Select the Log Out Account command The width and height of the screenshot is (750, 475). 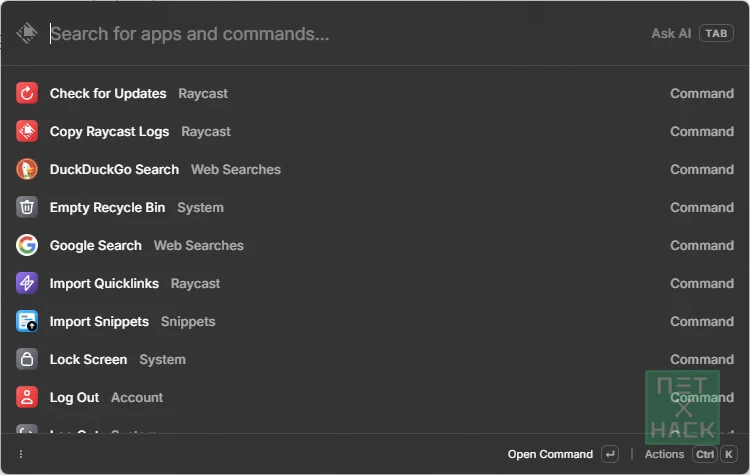(x=375, y=398)
